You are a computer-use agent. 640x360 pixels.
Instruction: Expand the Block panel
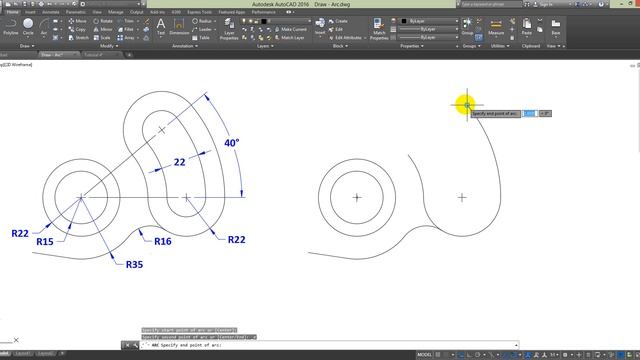pos(340,46)
